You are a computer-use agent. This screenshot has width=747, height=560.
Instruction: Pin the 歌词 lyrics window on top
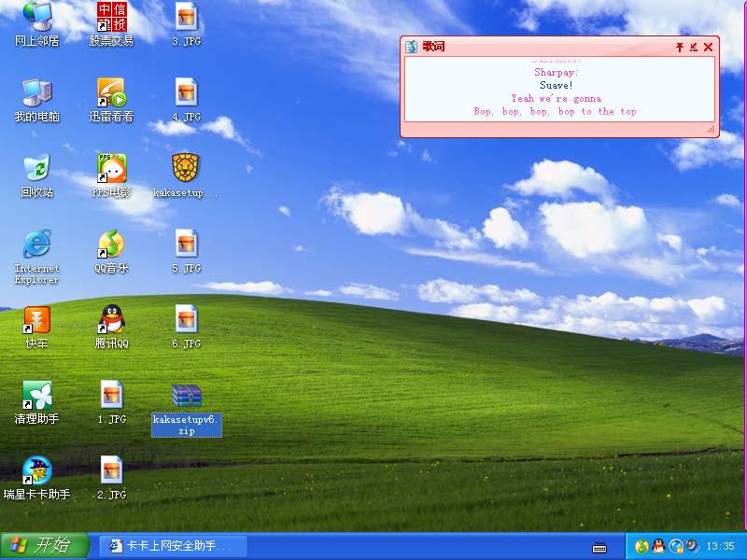pyautogui.click(x=680, y=47)
